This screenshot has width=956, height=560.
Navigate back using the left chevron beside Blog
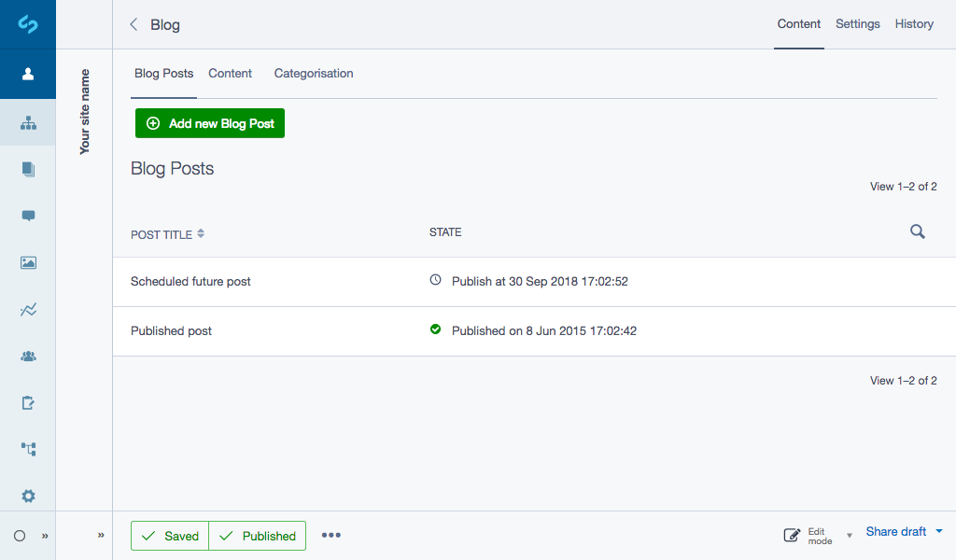(134, 25)
